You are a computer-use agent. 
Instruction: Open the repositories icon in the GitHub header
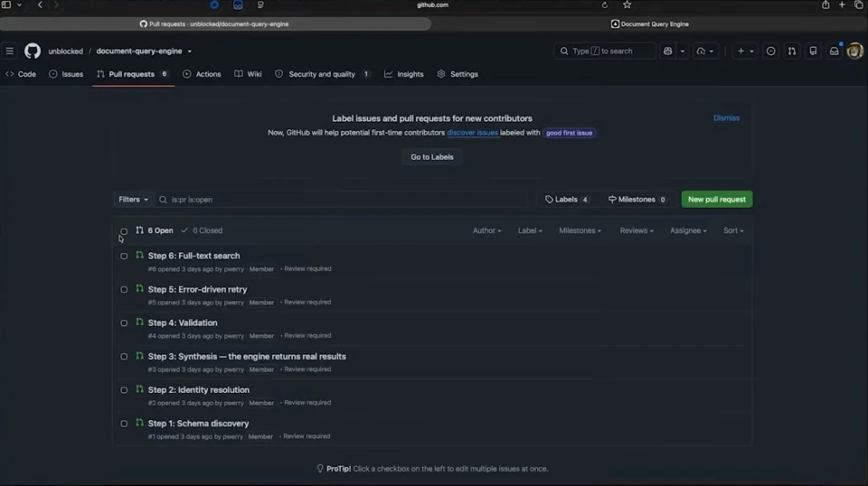(813, 51)
